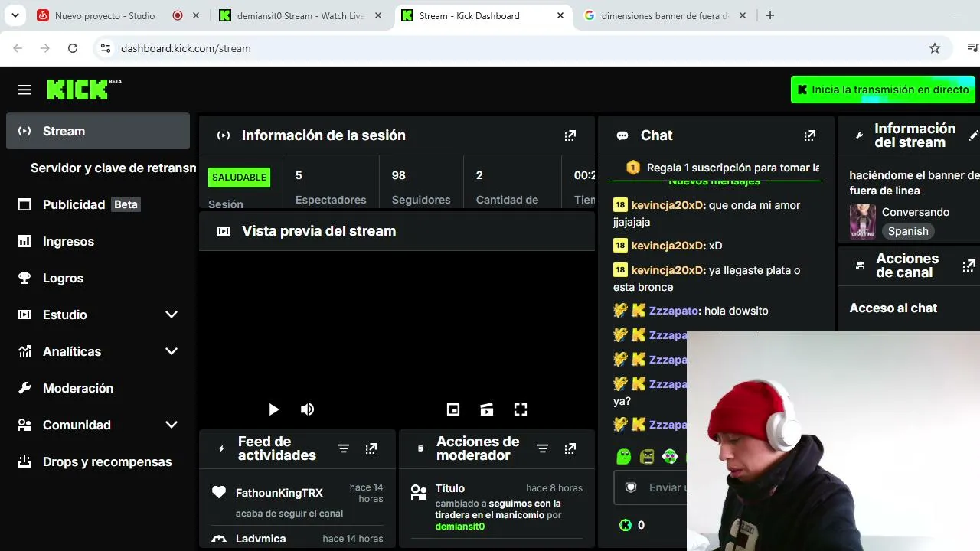980x551 pixels.
Task: Expand the Analíticas submenu
Action: tap(171, 351)
